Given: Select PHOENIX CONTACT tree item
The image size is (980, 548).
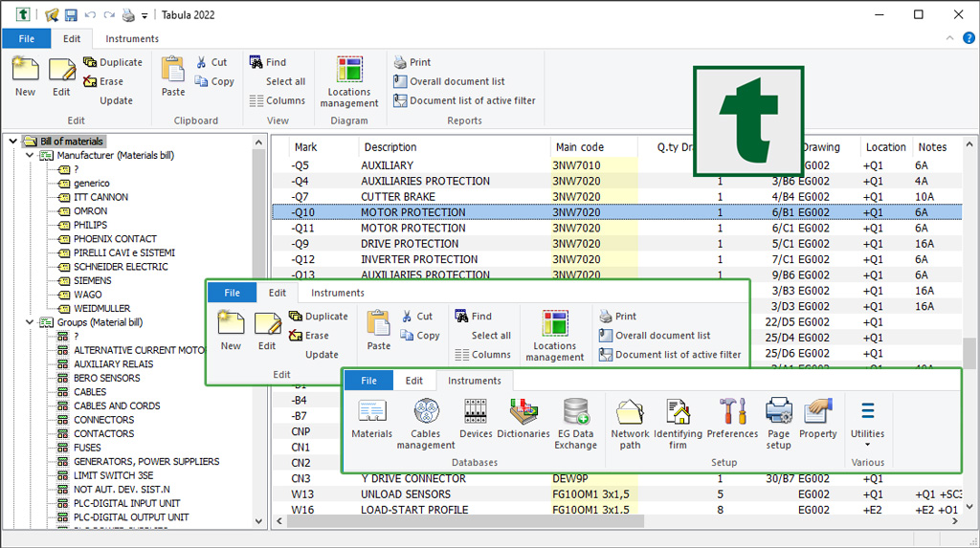Looking at the screenshot, I should click(x=115, y=239).
